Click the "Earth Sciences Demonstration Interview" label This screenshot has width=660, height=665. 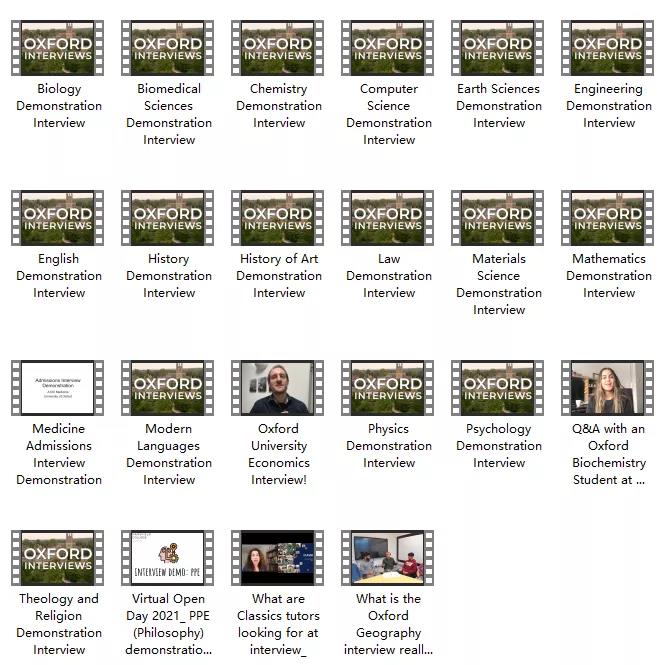(499, 106)
